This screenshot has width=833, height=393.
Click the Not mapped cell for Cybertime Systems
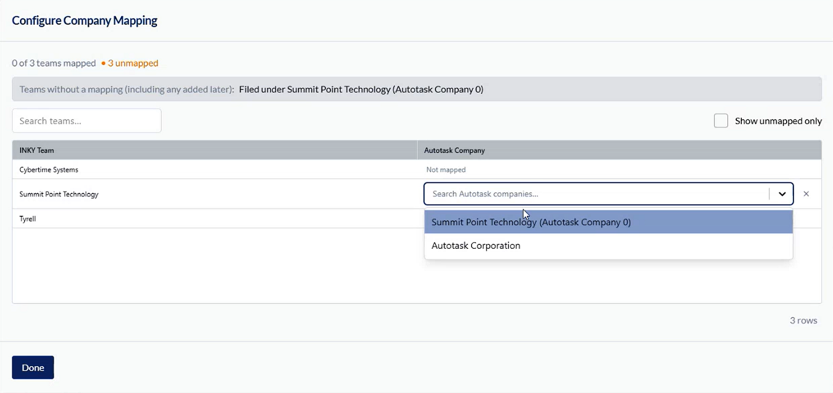tap(446, 170)
